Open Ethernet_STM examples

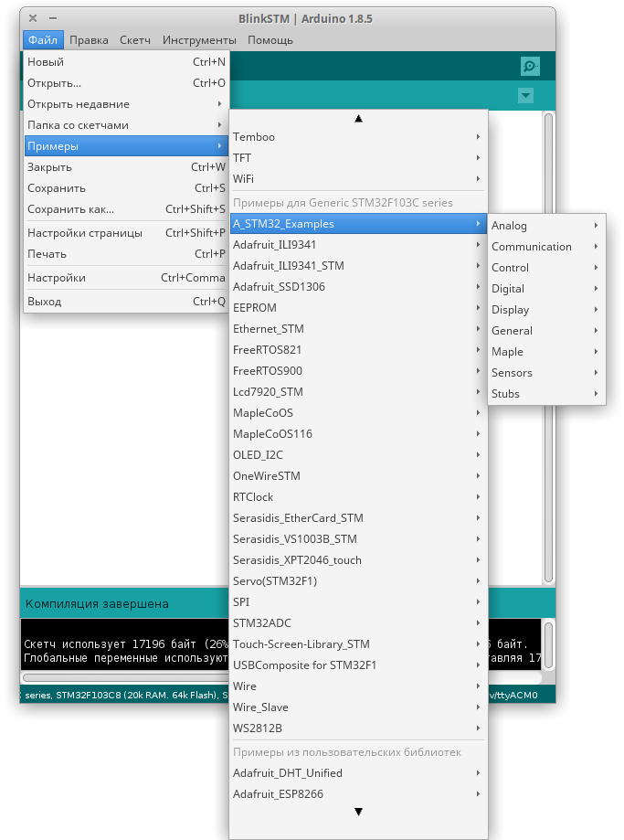coord(358,328)
